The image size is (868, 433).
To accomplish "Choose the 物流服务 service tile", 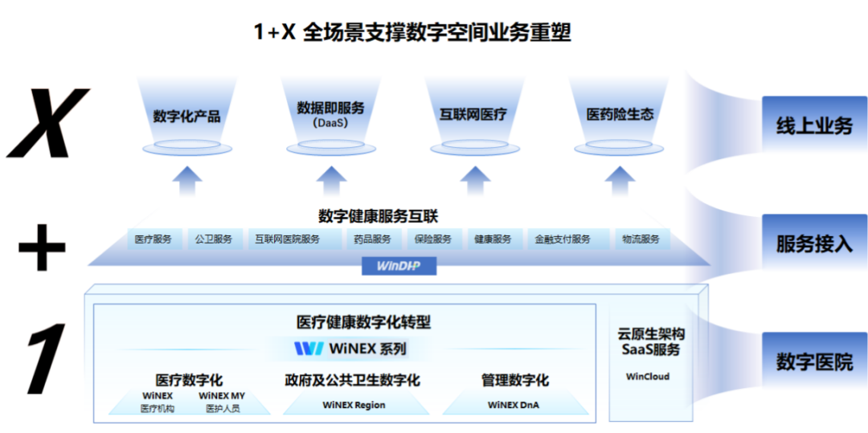I will pos(641,239).
